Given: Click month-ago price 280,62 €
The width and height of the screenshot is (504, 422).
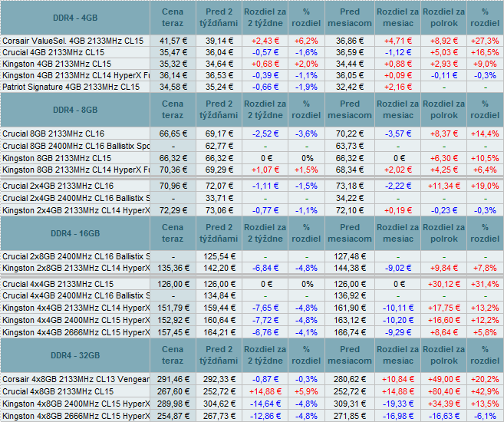Looking at the screenshot, I should pyautogui.click(x=350, y=379).
